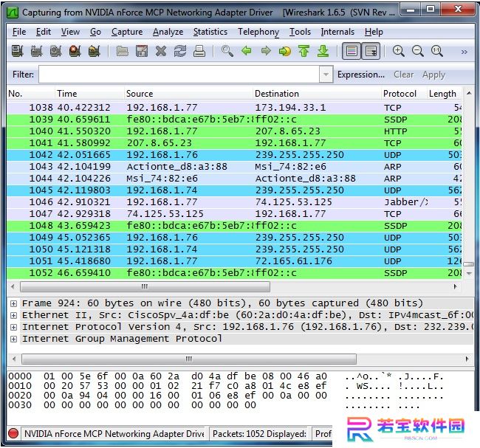Click into the Filter input field
480x448 pixels.
(179, 75)
